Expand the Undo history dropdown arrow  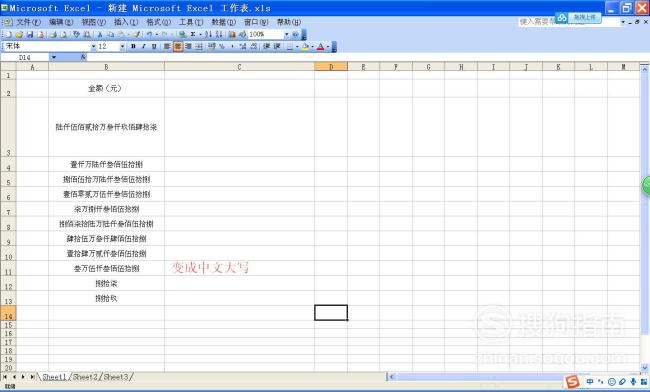click(x=156, y=34)
